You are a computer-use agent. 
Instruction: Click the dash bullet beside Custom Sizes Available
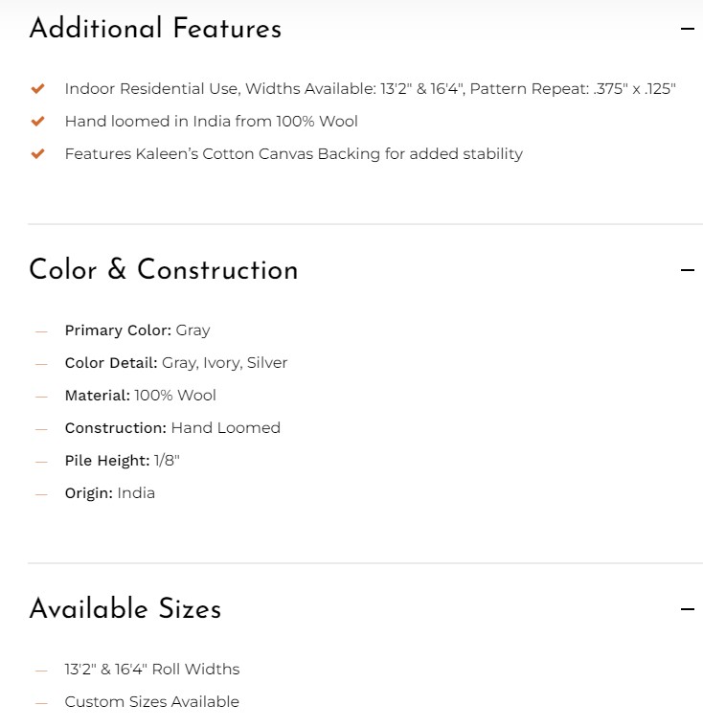point(41,703)
